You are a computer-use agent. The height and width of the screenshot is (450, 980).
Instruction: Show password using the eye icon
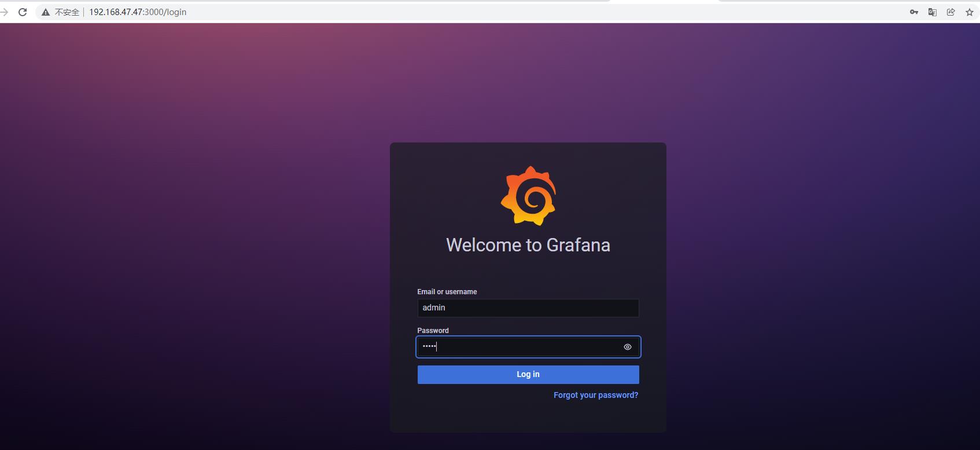click(628, 347)
